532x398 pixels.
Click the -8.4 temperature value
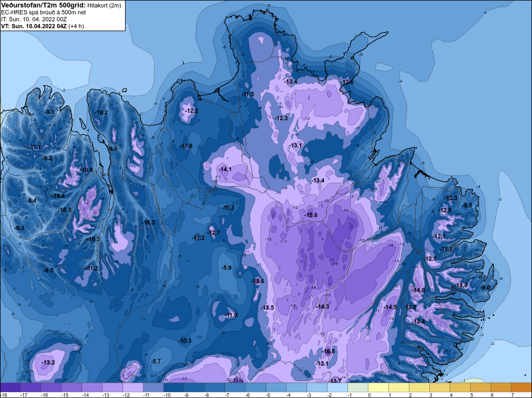tap(31, 201)
